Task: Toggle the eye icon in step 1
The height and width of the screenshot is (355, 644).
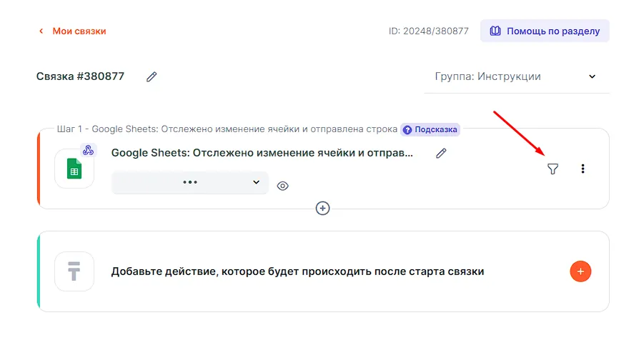Action: click(283, 186)
